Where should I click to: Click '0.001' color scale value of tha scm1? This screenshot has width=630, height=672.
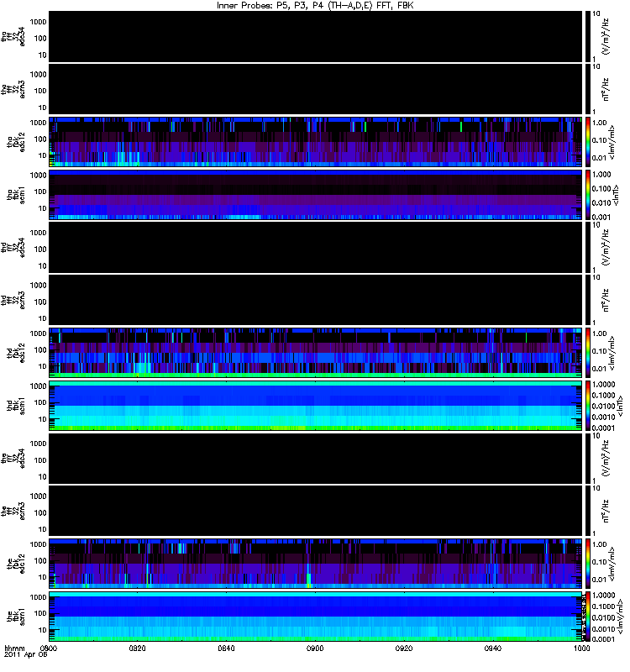[x=601, y=217]
